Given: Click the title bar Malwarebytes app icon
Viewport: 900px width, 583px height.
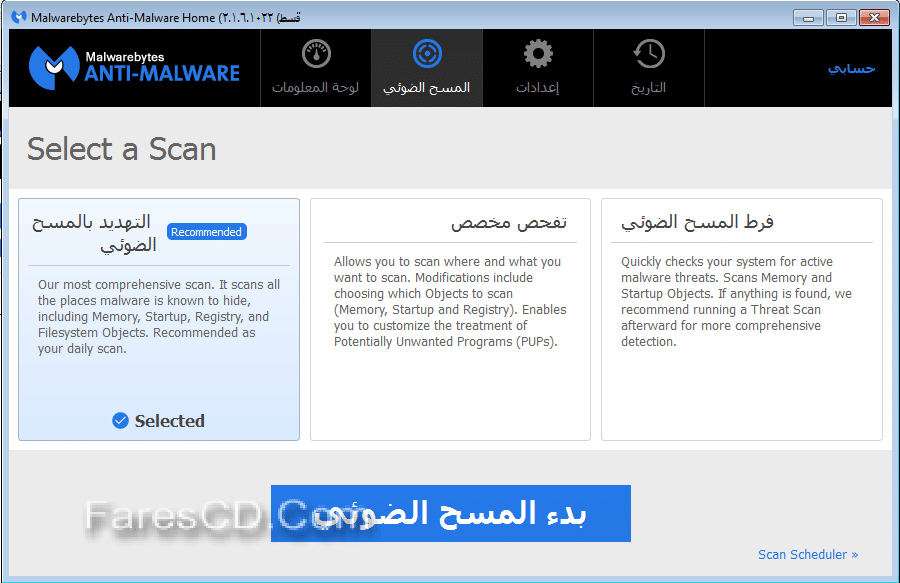Looking at the screenshot, I should coord(19,17).
